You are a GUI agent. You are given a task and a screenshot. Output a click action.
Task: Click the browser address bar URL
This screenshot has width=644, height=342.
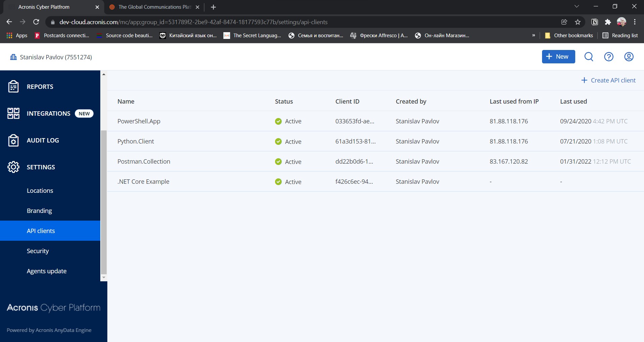(194, 22)
